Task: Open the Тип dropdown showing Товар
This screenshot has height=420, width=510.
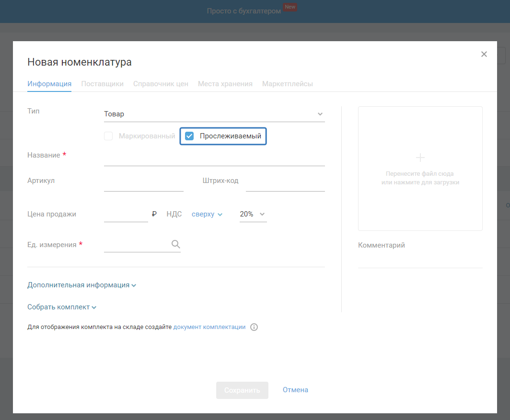Action: (214, 114)
